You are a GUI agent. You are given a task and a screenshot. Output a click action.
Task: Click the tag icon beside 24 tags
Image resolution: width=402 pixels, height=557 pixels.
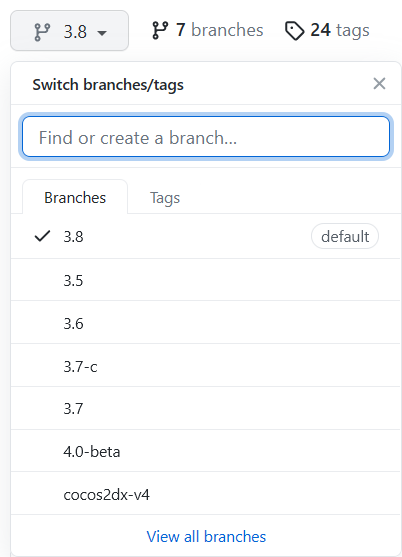coord(295,31)
